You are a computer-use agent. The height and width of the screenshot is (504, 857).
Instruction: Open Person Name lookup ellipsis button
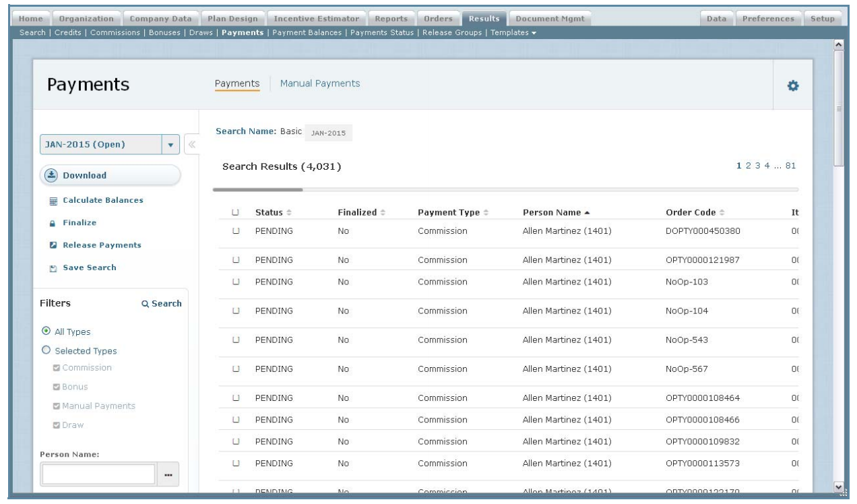tap(167, 475)
